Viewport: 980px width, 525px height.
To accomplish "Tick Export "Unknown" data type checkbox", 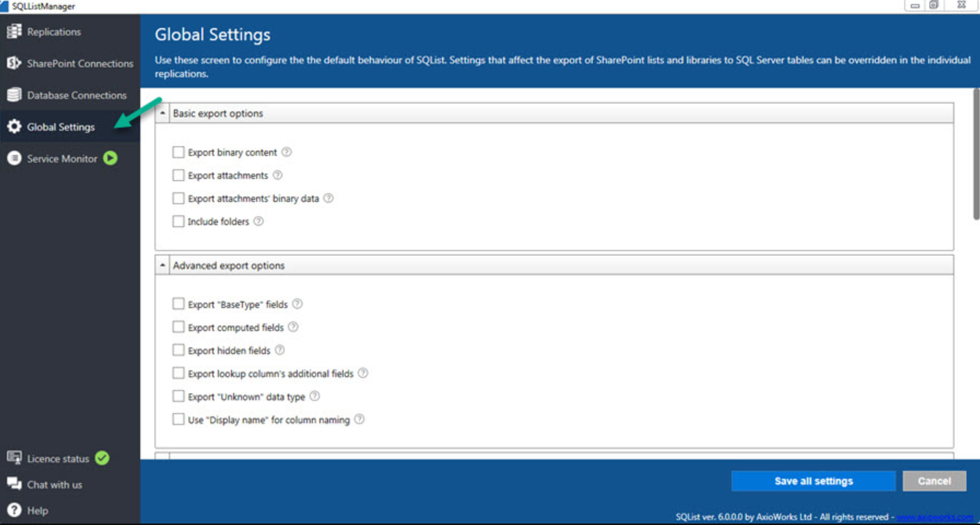I will (x=179, y=396).
